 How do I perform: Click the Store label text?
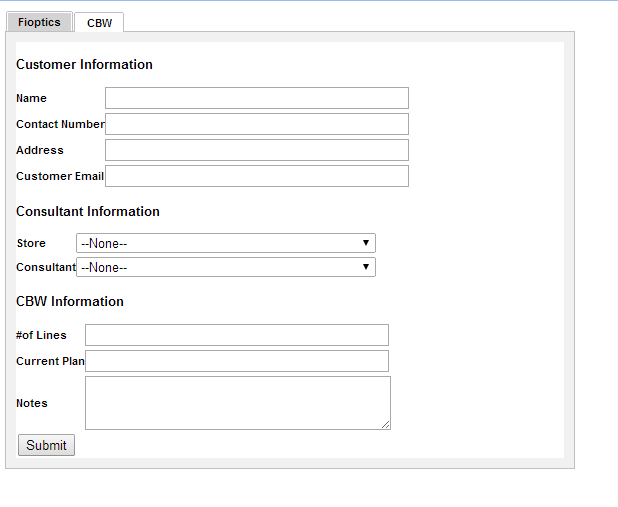pos(31,243)
